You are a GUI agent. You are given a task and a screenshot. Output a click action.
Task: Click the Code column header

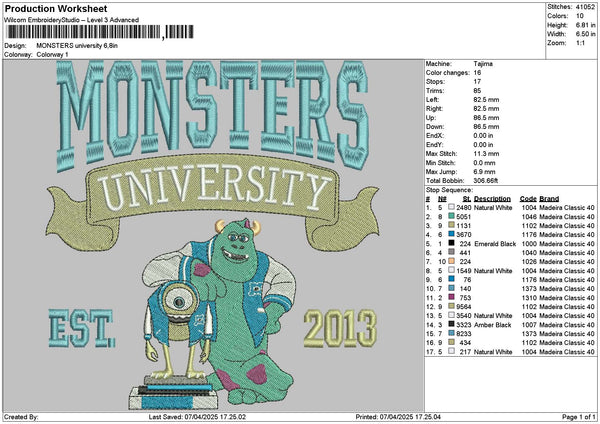pos(528,199)
